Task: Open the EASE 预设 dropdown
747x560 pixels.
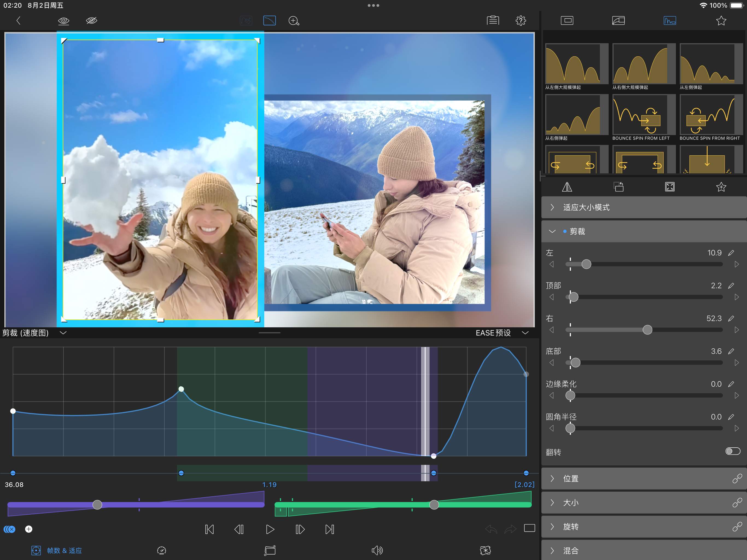Action: (501, 333)
